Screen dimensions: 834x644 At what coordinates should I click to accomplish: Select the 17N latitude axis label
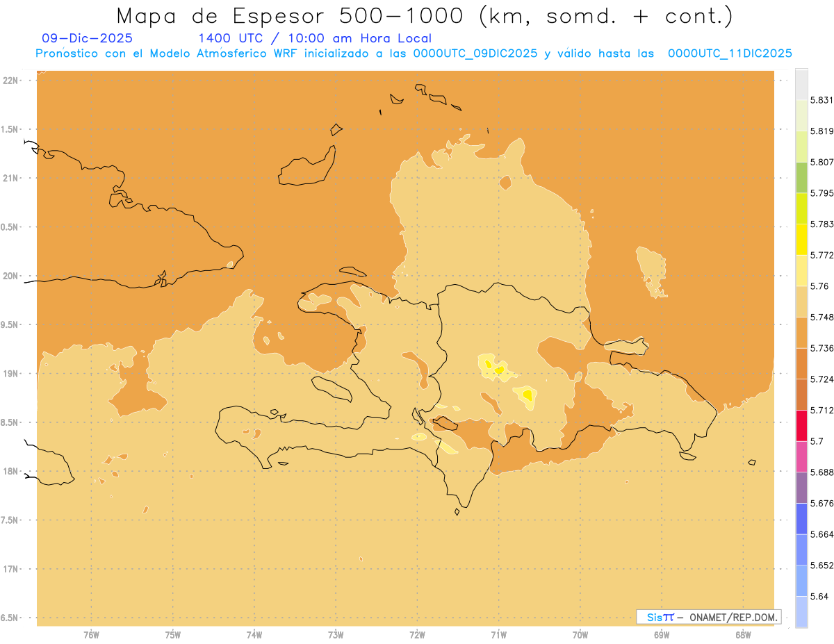tap(10, 569)
